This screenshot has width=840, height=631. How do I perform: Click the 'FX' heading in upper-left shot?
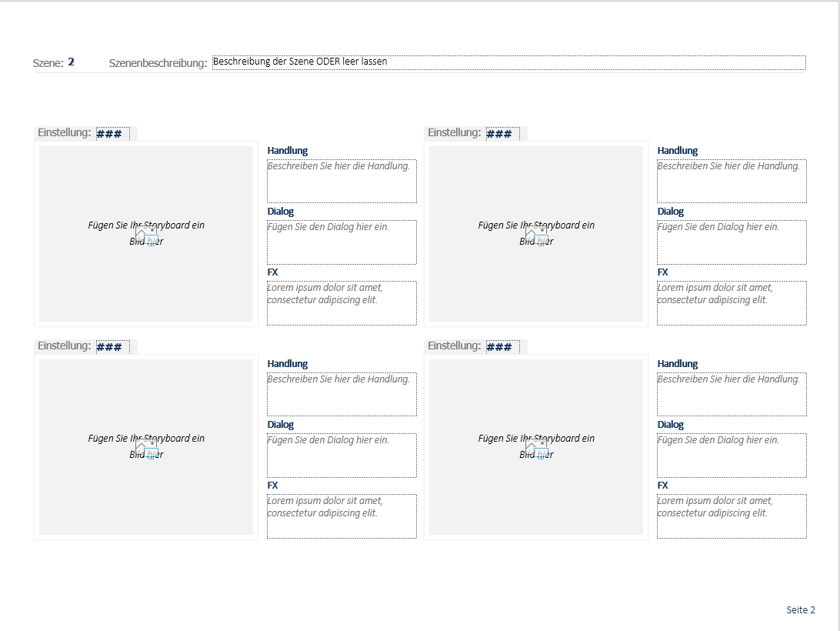[x=272, y=272]
